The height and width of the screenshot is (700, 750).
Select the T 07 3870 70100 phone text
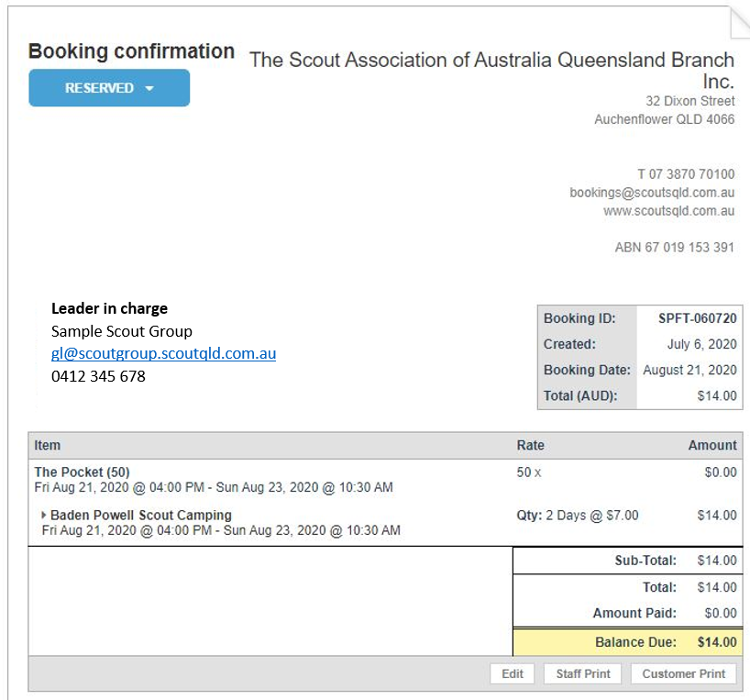(x=686, y=174)
